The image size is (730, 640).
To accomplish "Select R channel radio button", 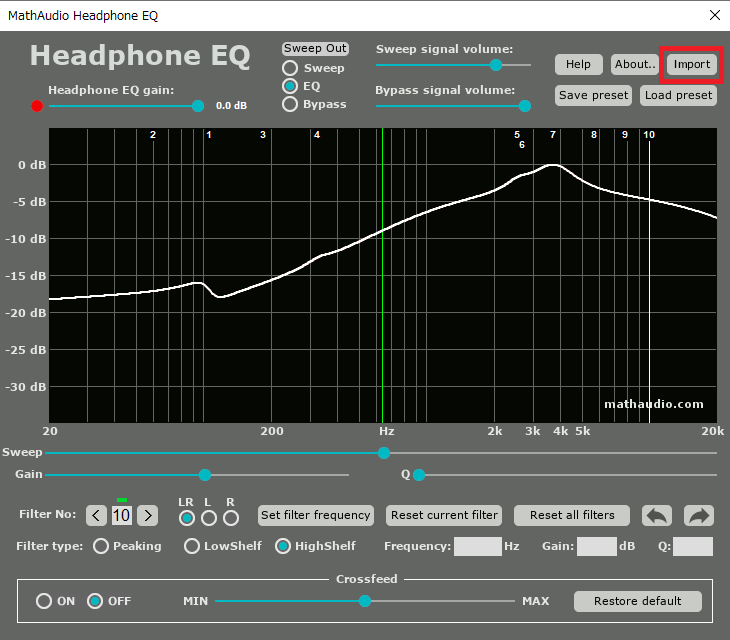I will pyautogui.click(x=231, y=518).
